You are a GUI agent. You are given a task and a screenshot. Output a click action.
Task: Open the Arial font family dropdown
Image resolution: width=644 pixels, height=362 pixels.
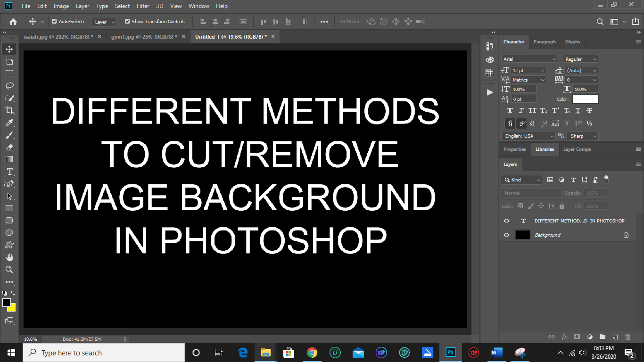click(529, 59)
